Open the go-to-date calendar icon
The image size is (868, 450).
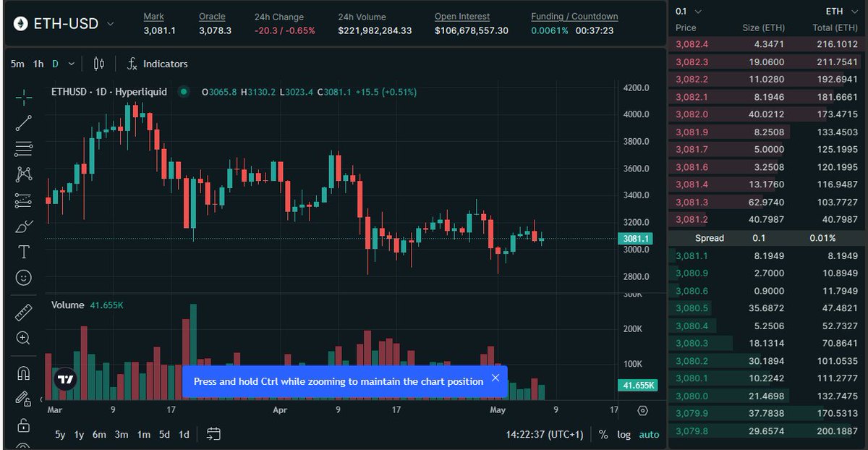tap(213, 434)
